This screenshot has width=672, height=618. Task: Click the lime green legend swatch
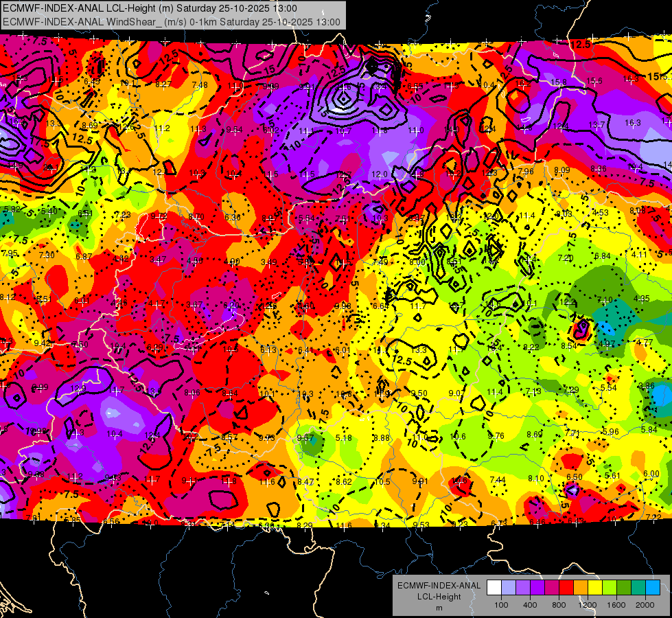(x=609, y=588)
